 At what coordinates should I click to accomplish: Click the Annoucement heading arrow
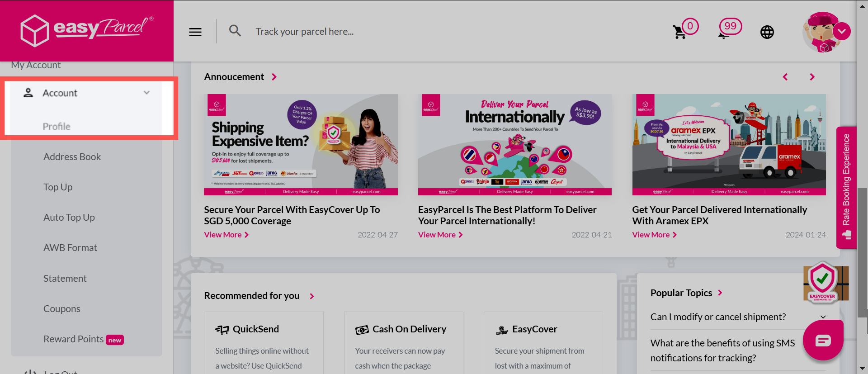click(274, 77)
